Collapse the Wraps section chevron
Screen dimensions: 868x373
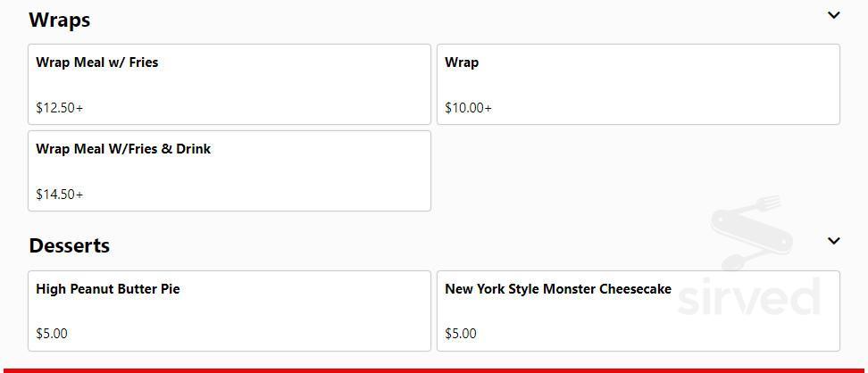(x=833, y=15)
